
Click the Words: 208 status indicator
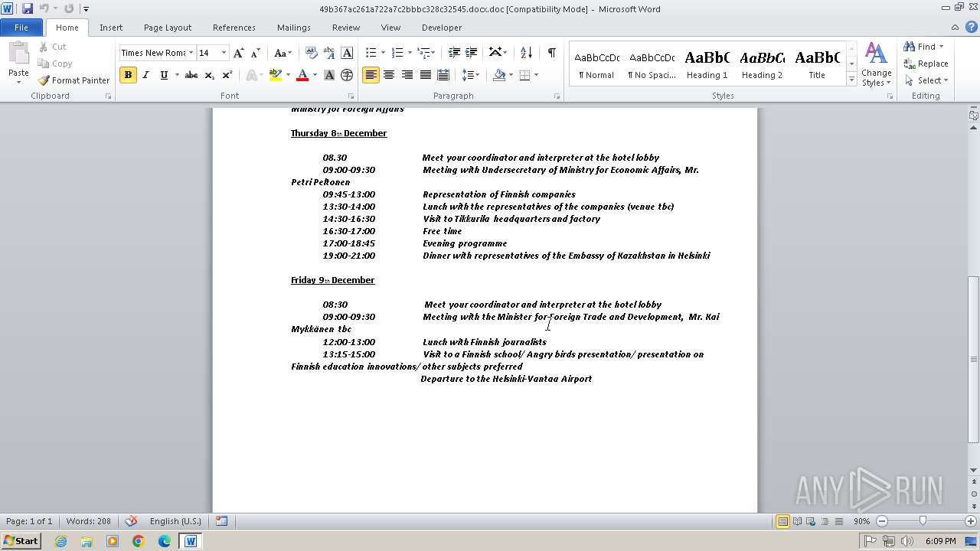[x=88, y=521]
